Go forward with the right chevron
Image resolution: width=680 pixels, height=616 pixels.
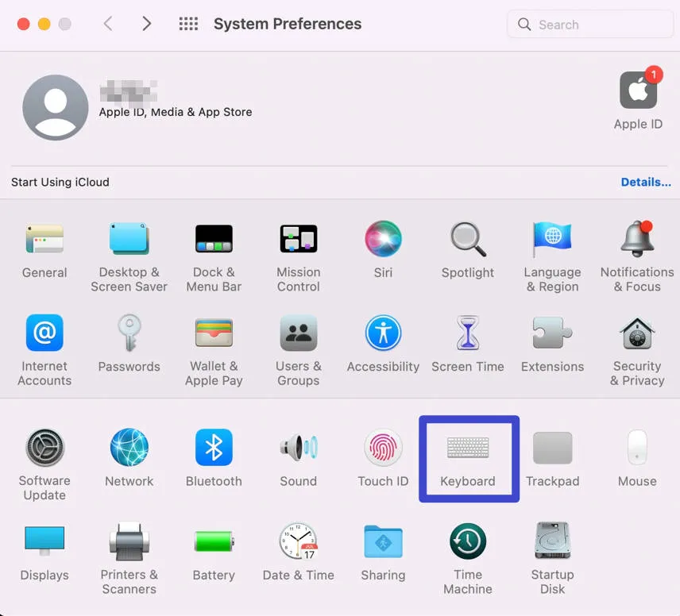point(147,24)
